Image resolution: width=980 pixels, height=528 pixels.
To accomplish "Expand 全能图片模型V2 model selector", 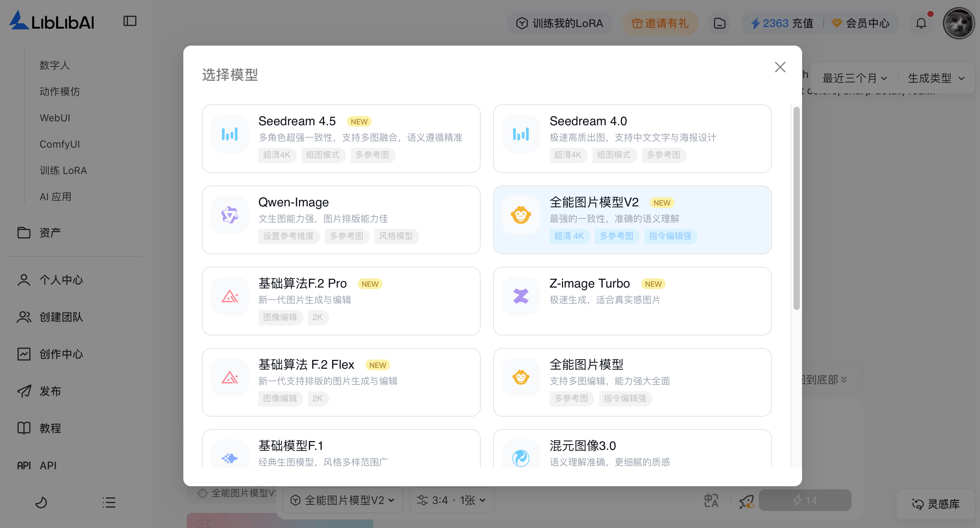I will click(343, 500).
